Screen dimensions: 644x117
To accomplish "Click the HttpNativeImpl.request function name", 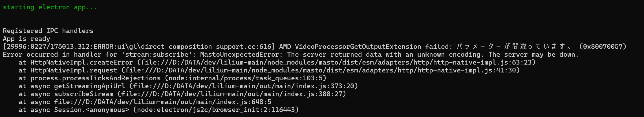I will 74,70.
